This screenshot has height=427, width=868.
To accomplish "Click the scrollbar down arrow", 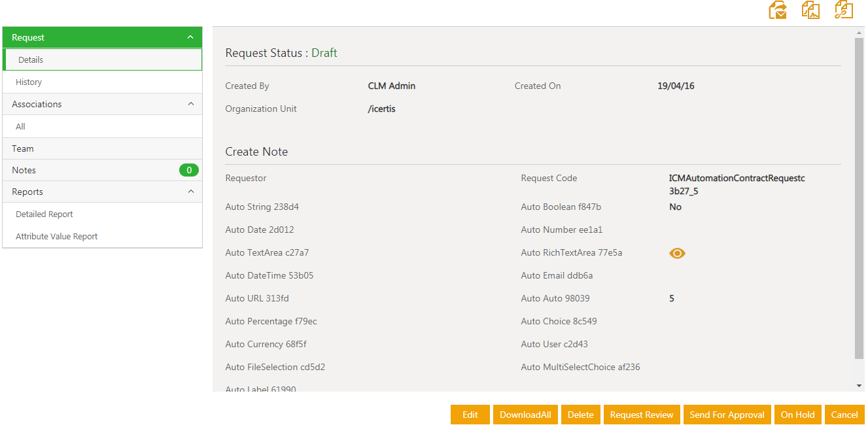I will pyautogui.click(x=859, y=386).
